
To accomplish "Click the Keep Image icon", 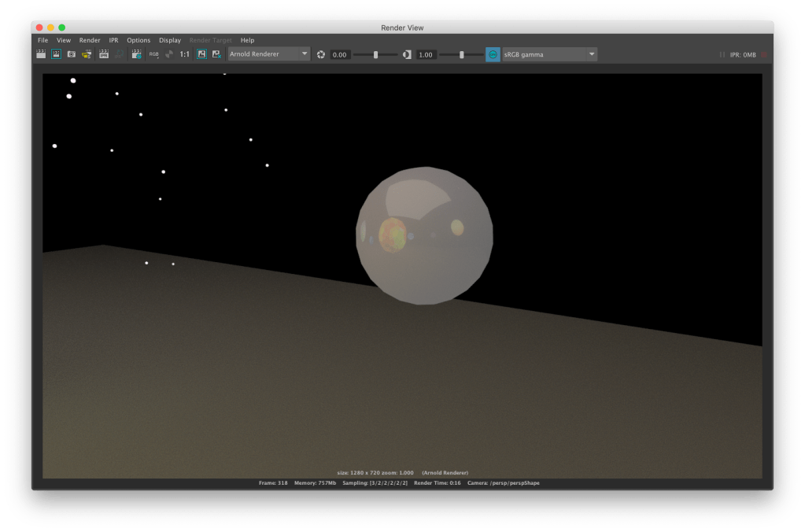I will (201, 54).
